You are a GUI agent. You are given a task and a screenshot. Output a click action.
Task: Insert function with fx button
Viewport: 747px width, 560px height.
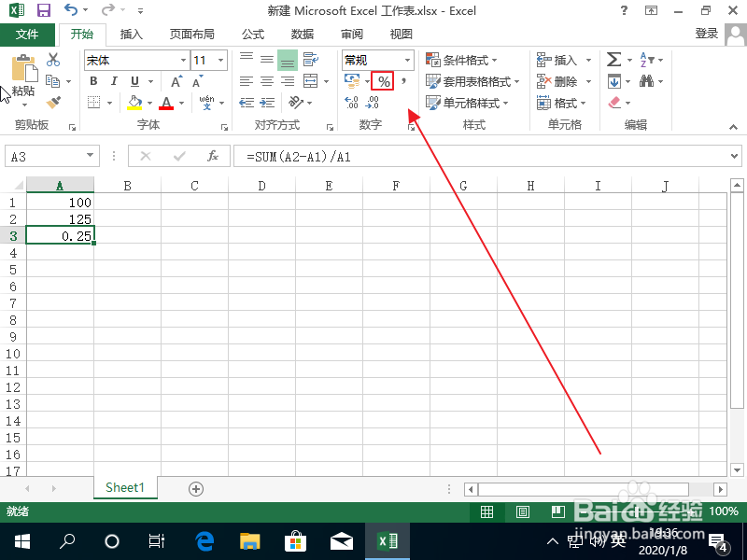coord(213,156)
